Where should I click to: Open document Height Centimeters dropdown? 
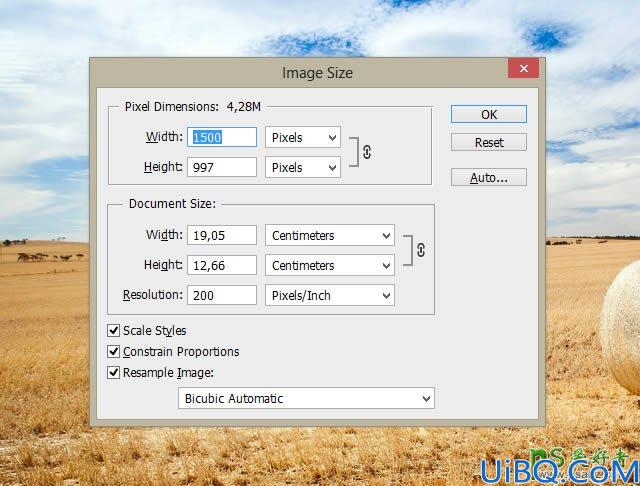pyautogui.click(x=330, y=266)
